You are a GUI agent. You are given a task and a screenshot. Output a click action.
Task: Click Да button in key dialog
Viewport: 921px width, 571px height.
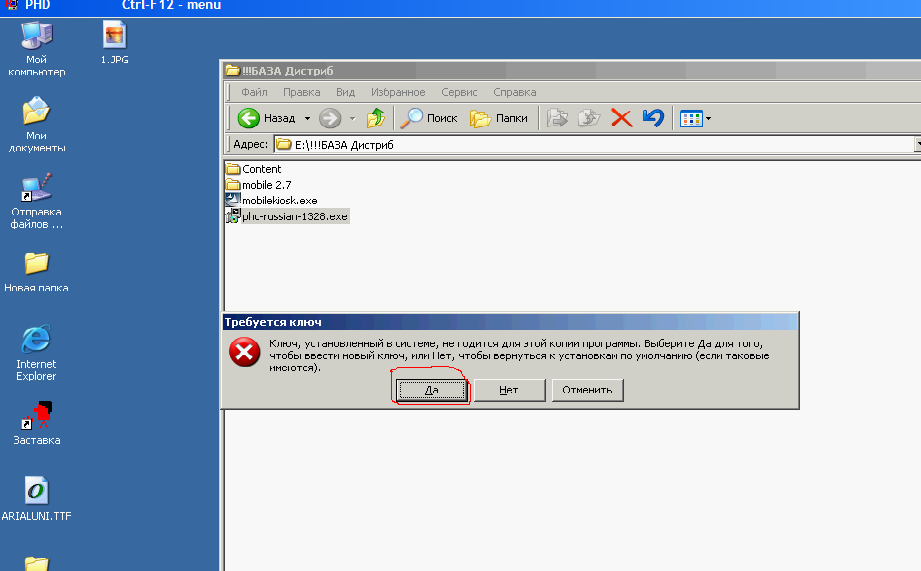point(432,390)
